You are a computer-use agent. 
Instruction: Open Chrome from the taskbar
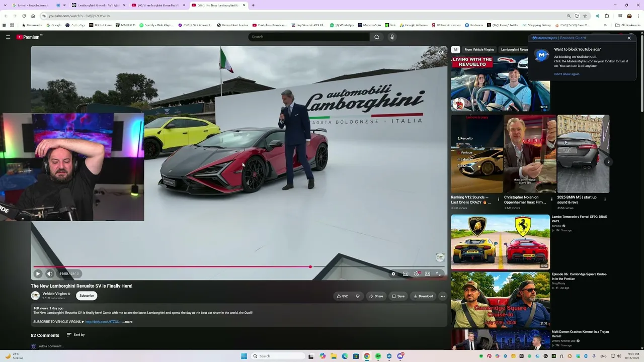point(367,356)
